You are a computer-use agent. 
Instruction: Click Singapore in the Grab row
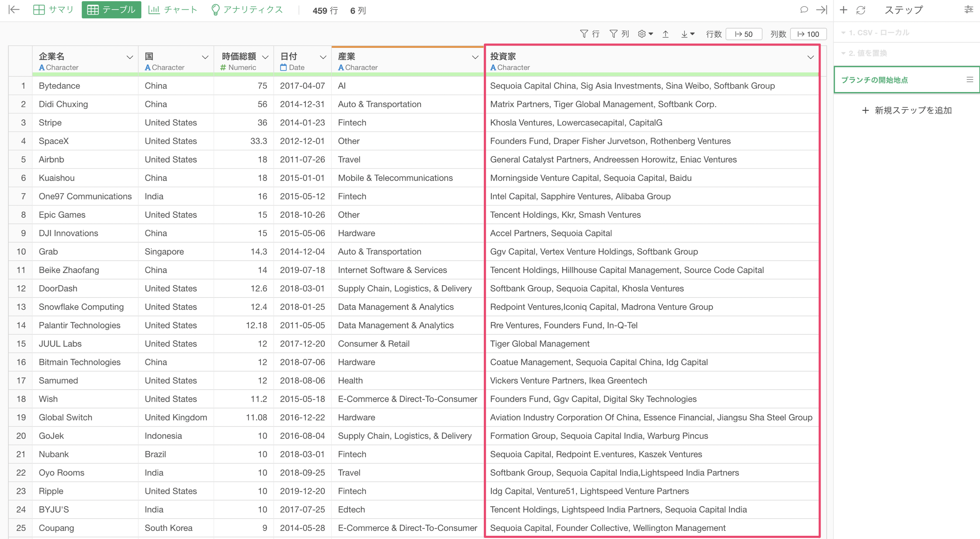pyautogui.click(x=176, y=252)
